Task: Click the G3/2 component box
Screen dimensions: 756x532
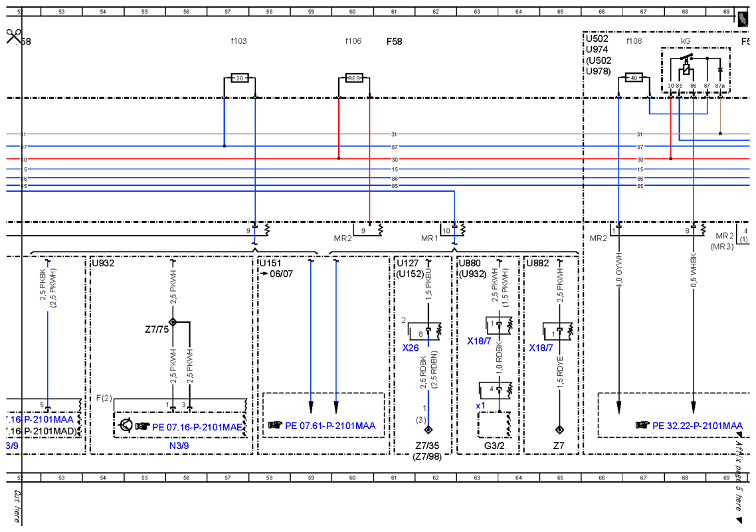Action: coord(495,424)
